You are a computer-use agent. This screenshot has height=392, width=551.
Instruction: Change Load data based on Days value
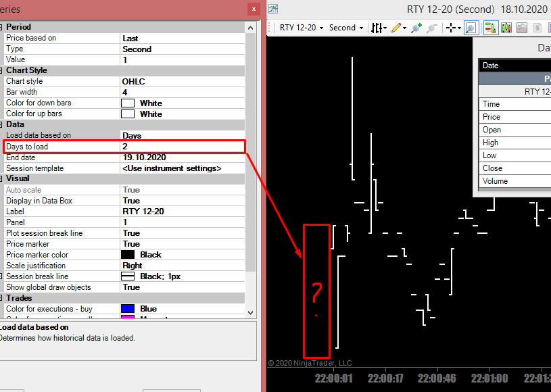183,136
